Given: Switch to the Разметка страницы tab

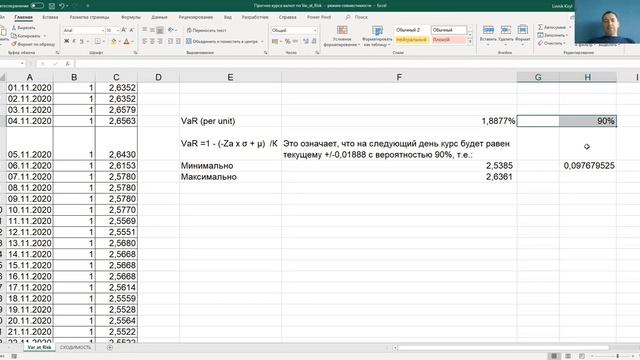Looking at the screenshot, I should 89,17.
